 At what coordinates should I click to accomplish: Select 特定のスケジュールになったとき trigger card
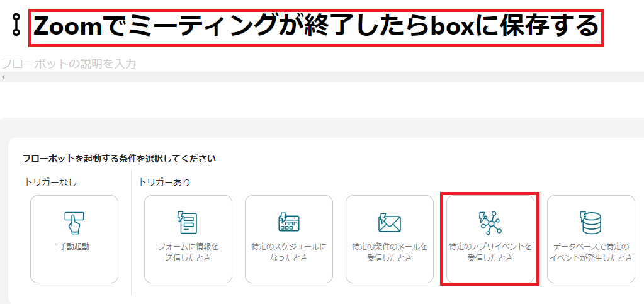[289, 239]
